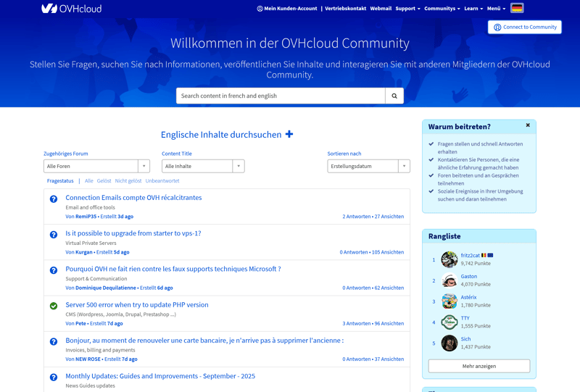Filter questions by Alle status
The height and width of the screenshot is (392, 580).
(x=88, y=181)
